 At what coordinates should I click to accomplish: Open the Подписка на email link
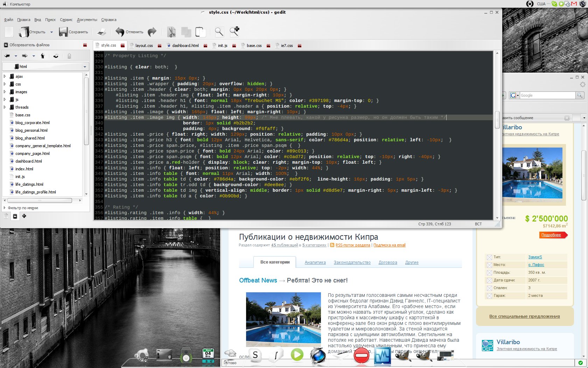click(389, 245)
